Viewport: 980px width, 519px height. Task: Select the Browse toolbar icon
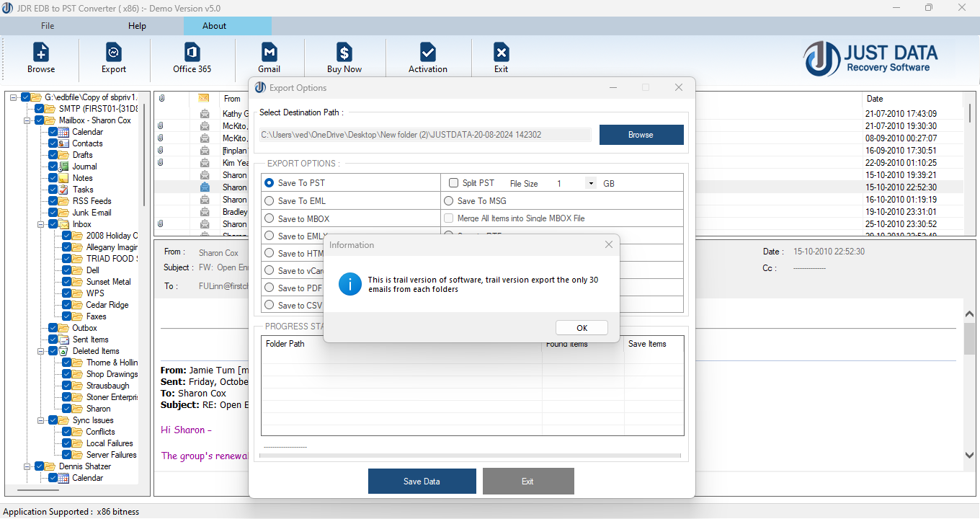click(x=40, y=57)
